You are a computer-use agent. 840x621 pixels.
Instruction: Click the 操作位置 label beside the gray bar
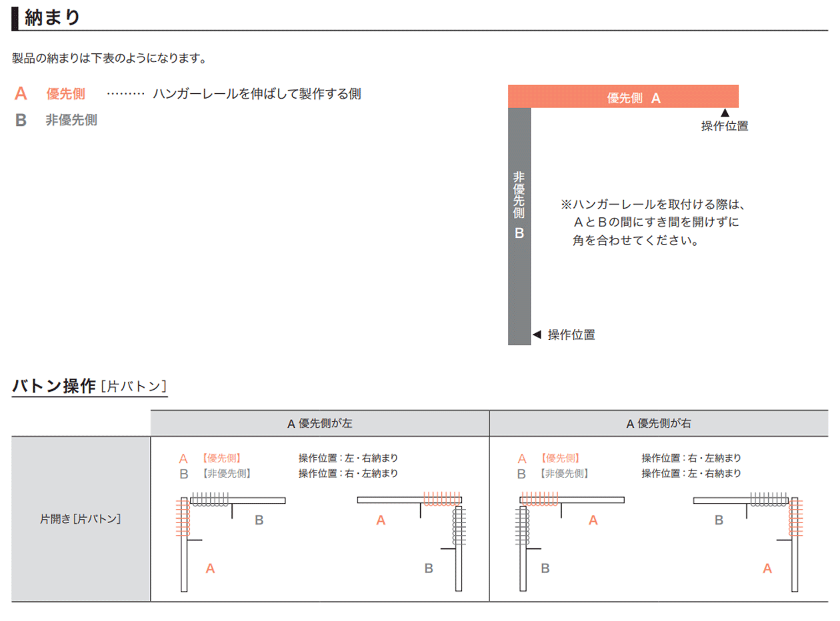point(571,335)
